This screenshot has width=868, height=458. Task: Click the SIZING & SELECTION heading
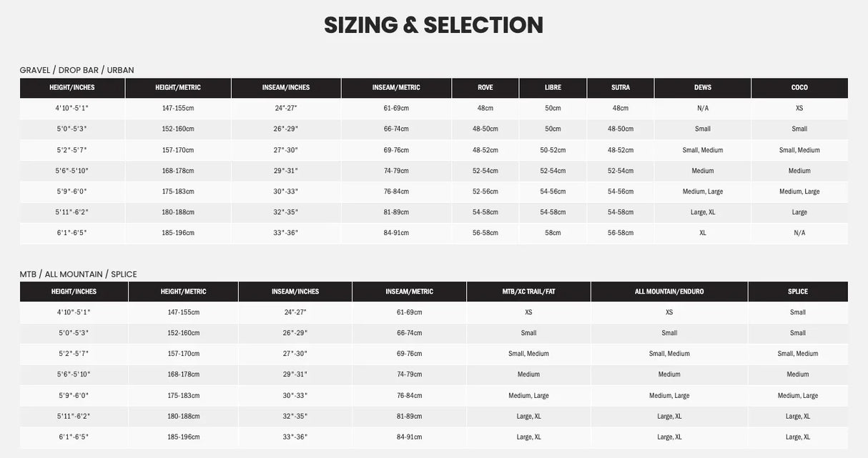tap(433, 25)
